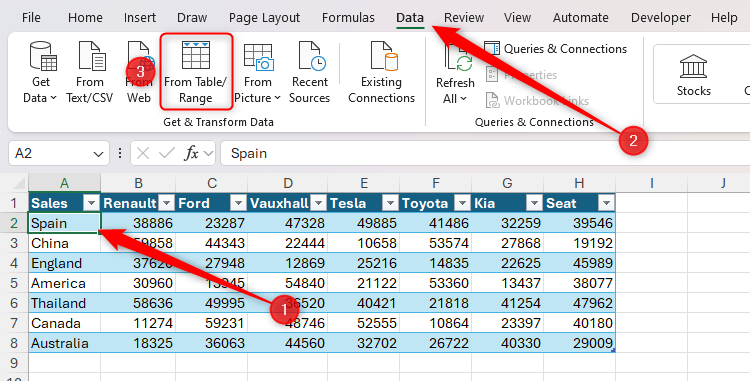This screenshot has width=750, height=381.
Task: Import data From Text/CSV
Action: [89, 73]
